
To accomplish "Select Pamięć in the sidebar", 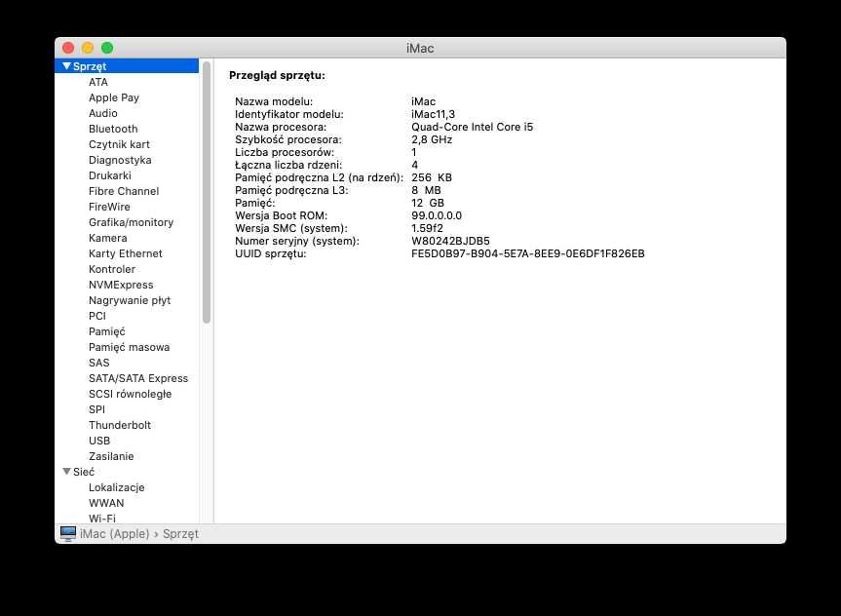I will (x=107, y=331).
